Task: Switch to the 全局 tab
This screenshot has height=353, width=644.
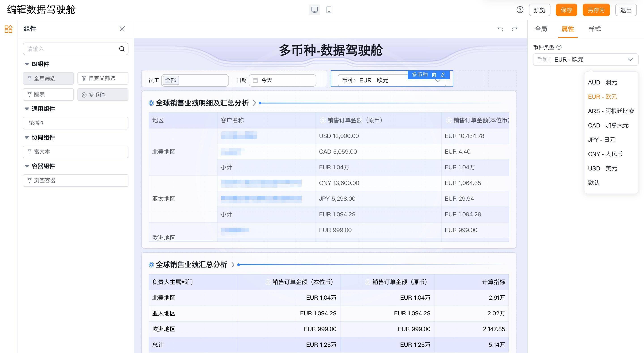Action: tap(541, 29)
